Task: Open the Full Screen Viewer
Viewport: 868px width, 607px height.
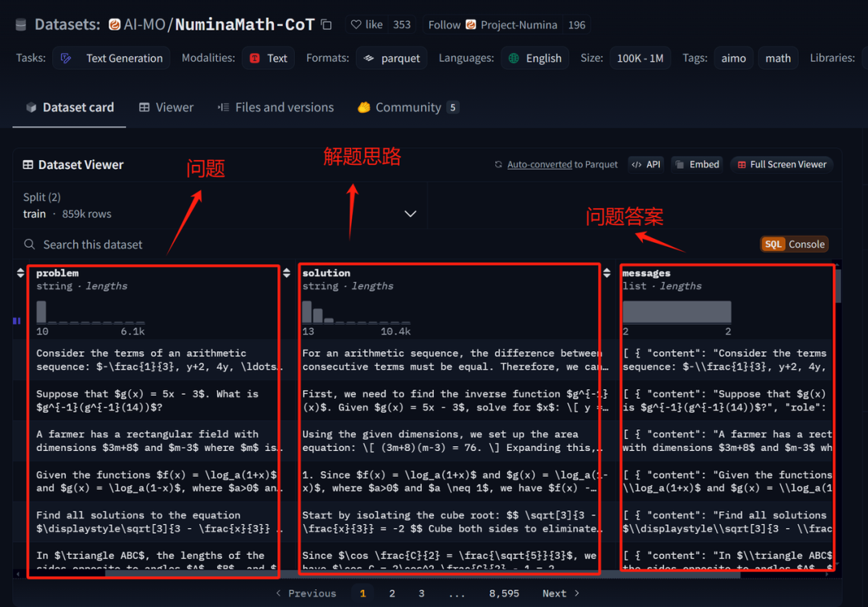Action: (782, 165)
